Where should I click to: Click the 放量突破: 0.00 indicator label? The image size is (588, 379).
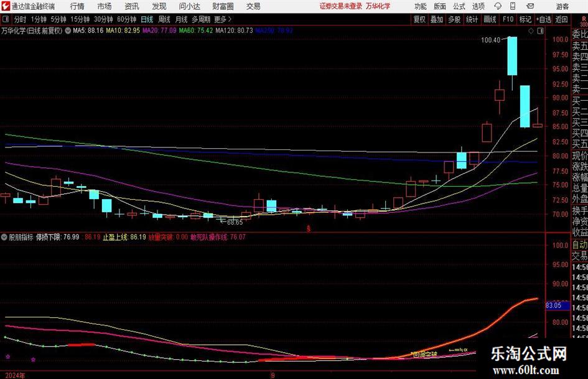[x=169, y=237]
